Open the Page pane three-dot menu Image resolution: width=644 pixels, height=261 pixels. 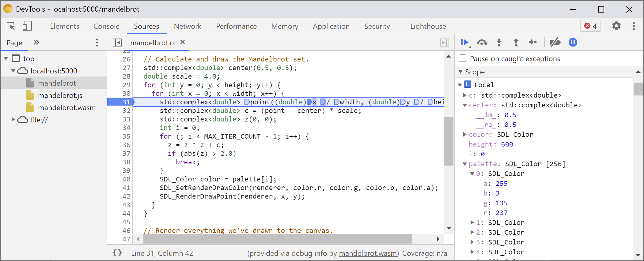pos(97,43)
